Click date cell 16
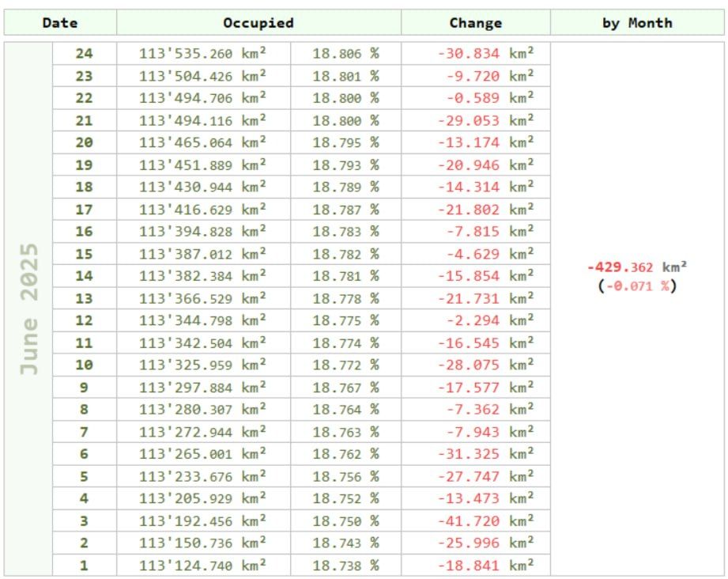The image size is (728, 579). (85, 232)
